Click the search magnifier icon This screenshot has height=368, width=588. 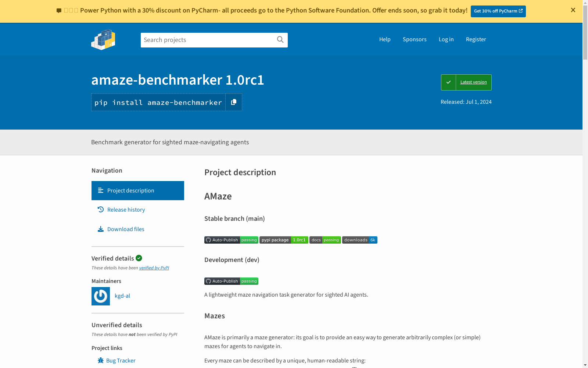point(280,40)
